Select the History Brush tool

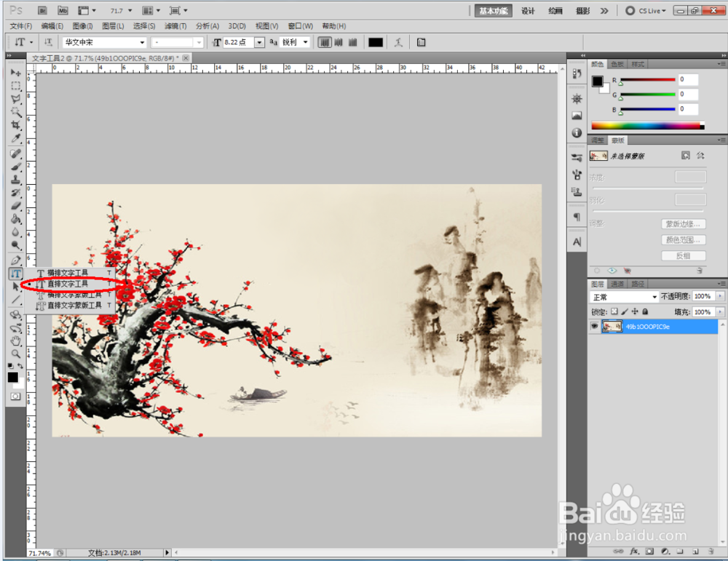[x=16, y=193]
